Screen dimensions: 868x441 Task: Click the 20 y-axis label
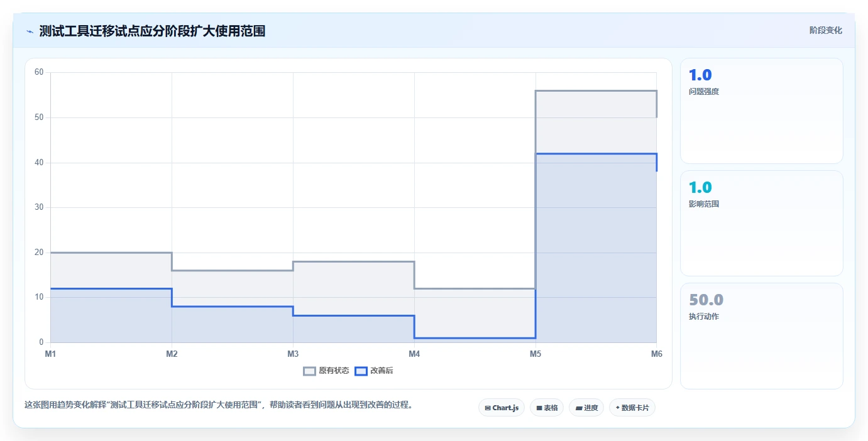(39, 253)
